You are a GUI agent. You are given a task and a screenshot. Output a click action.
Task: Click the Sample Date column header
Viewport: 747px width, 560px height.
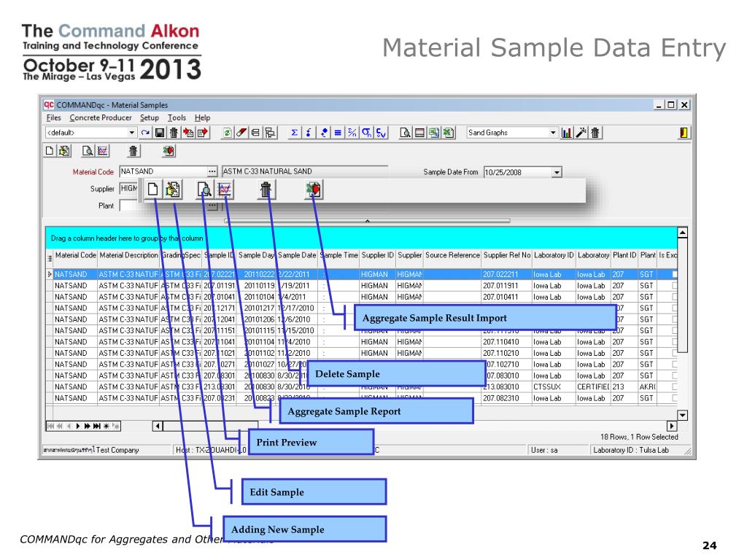[x=298, y=255]
